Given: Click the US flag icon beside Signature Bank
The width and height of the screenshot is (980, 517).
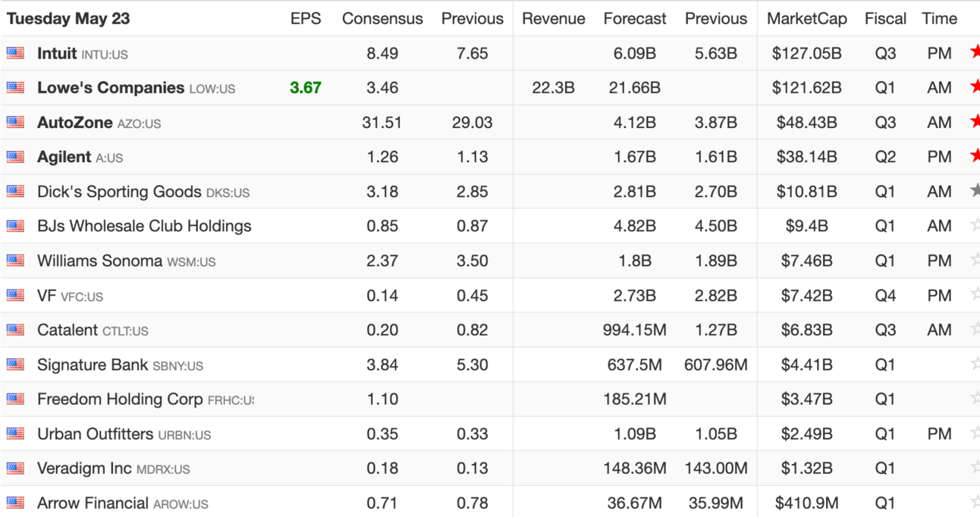Looking at the screenshot, I should pyautogui.click(x=15, y=365).
